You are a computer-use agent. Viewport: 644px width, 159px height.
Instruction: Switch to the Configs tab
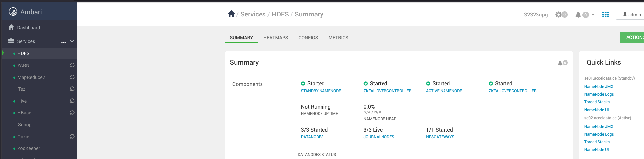pyautogui.click(x=308, y=38)
